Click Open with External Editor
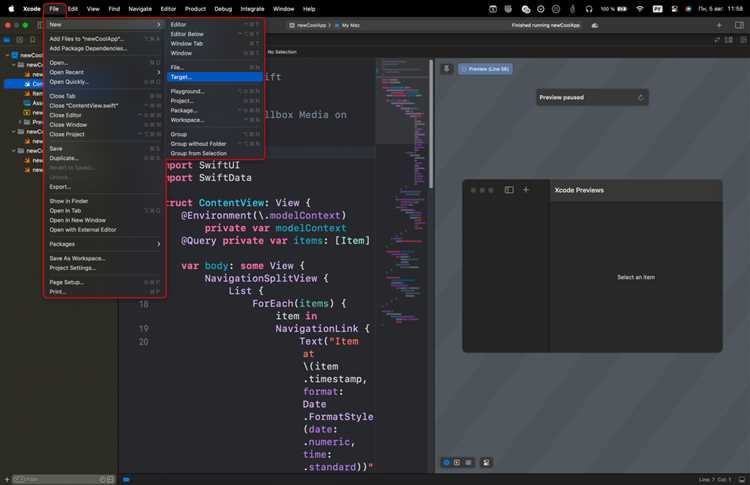The image size is (750, 485). click(105, 230)
